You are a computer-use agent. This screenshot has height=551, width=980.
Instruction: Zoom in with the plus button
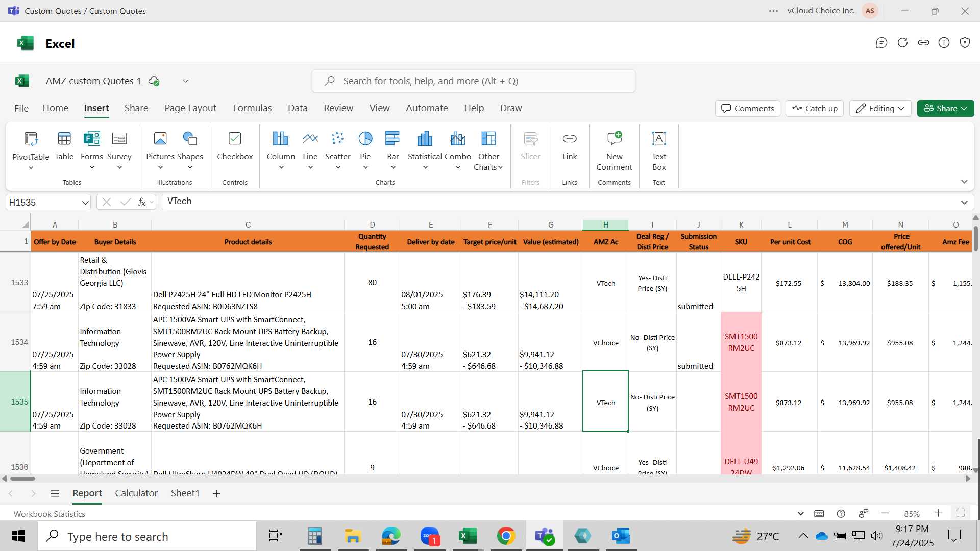(x=938, y=513)
